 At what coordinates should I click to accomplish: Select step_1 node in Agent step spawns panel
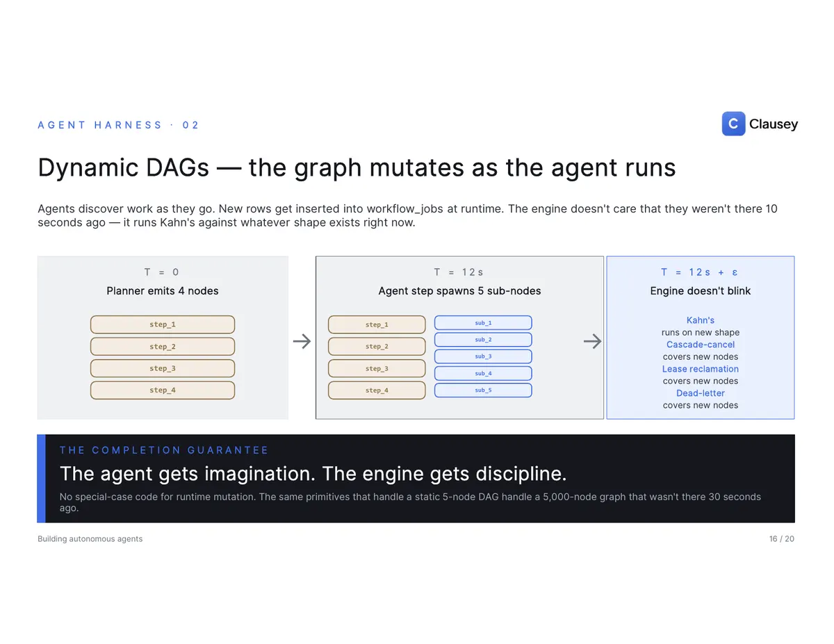(x=377, y=324)
